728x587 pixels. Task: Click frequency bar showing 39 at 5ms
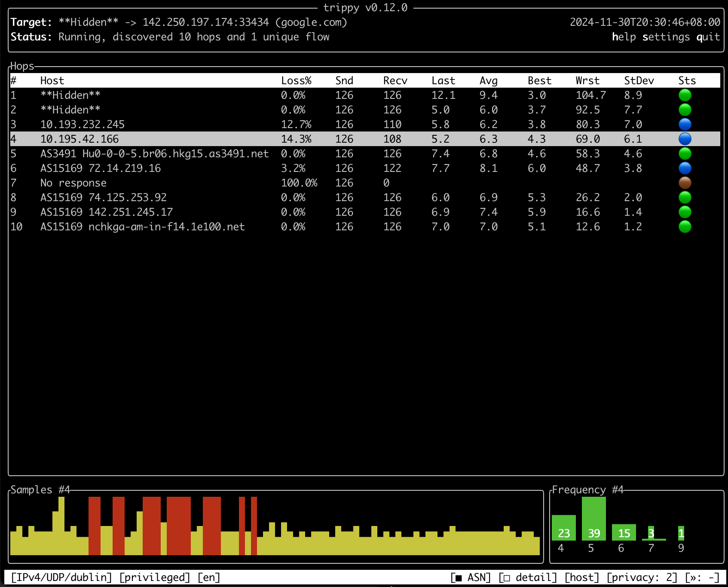(x=594, y=519)
